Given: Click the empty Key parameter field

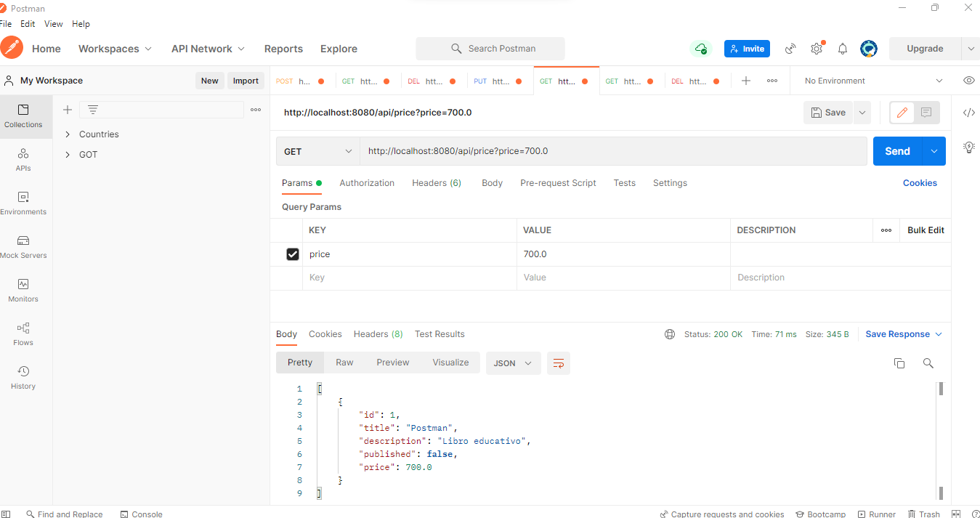Looking at the screenshot, I should click(x=410, y=278).
